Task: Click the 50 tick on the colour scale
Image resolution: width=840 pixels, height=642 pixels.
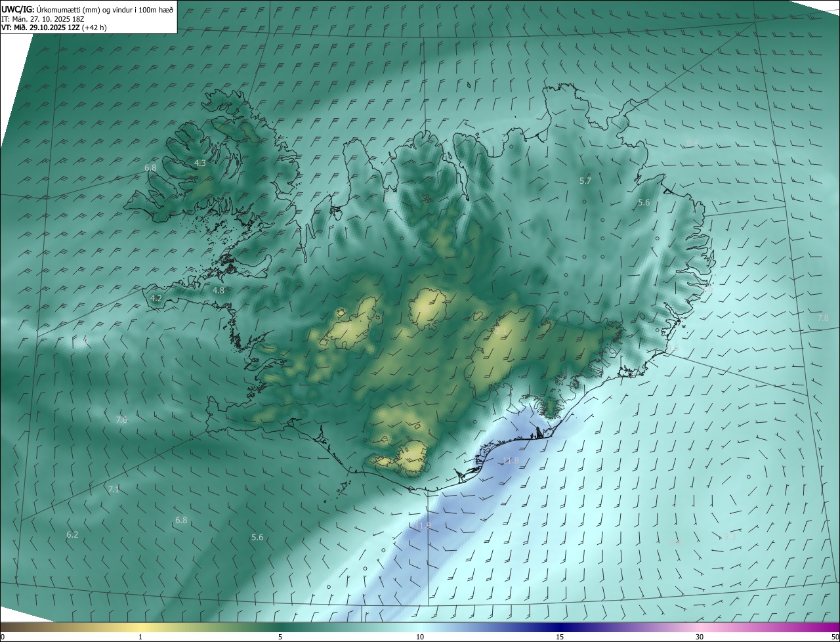Action: tap(834, 637)
